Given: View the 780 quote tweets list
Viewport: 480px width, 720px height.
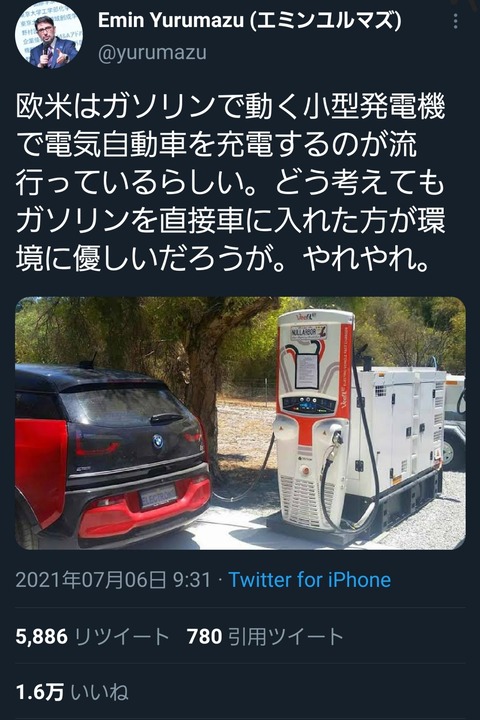Looking at the screenshot, I should click(265, 637).
